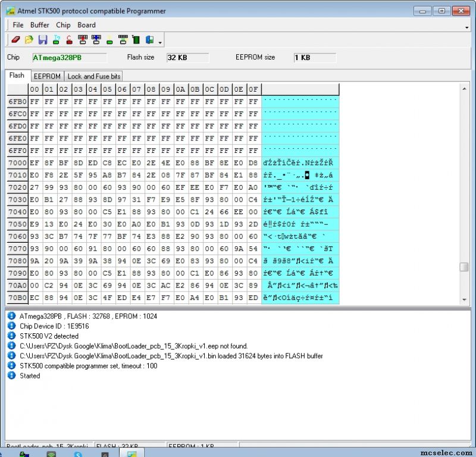The image size is (476, 457).
Task: Open the Lock and Fuse bits tab
Action: pyautogui.click(x=94, y=76)
